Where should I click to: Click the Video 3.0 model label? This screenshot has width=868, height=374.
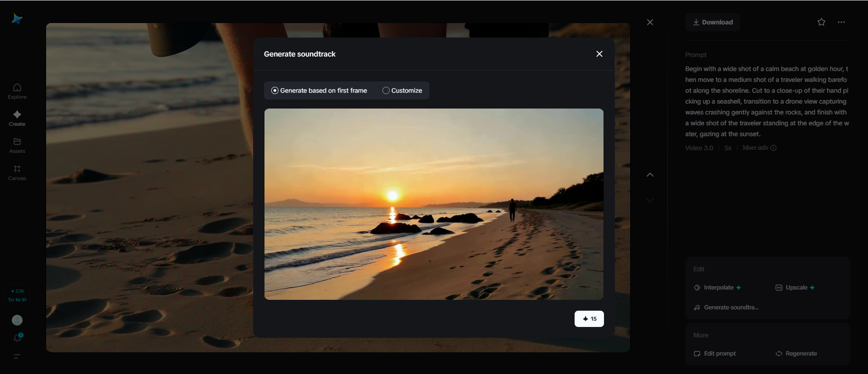[699, 148]
